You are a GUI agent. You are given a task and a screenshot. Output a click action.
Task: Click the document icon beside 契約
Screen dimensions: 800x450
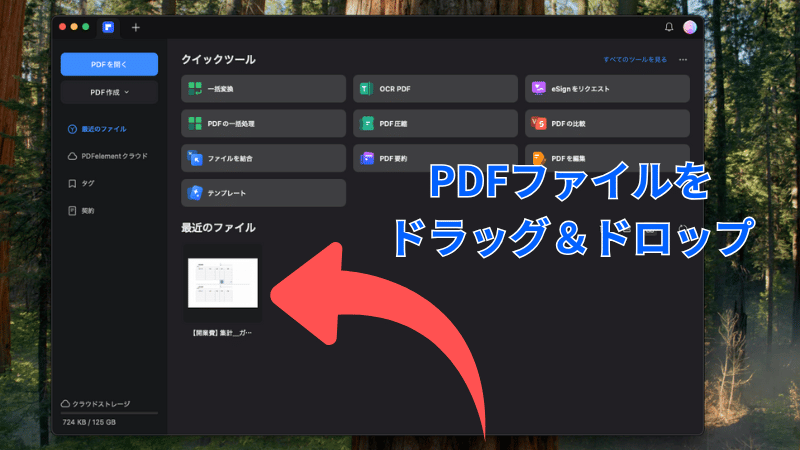point(72,211)
